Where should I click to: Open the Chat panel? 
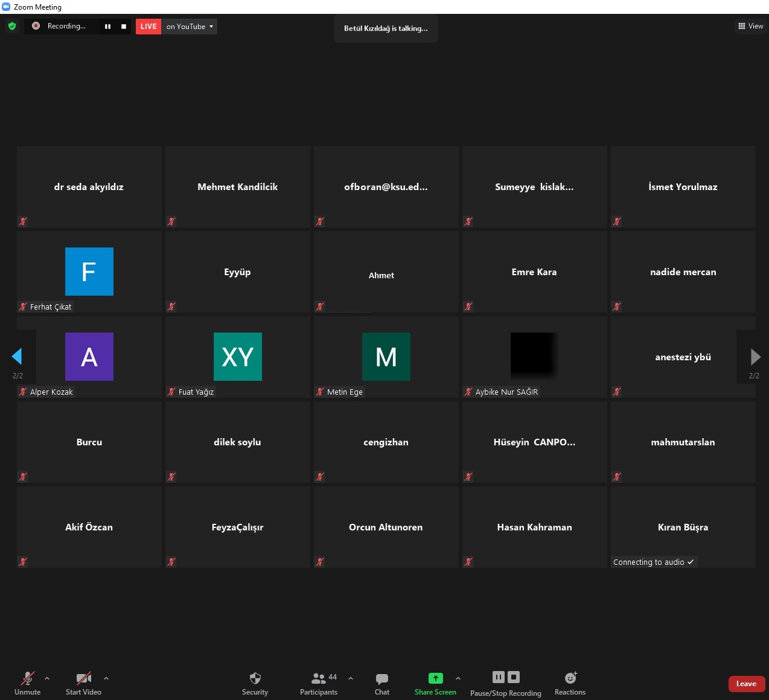(x=381, y=682)
